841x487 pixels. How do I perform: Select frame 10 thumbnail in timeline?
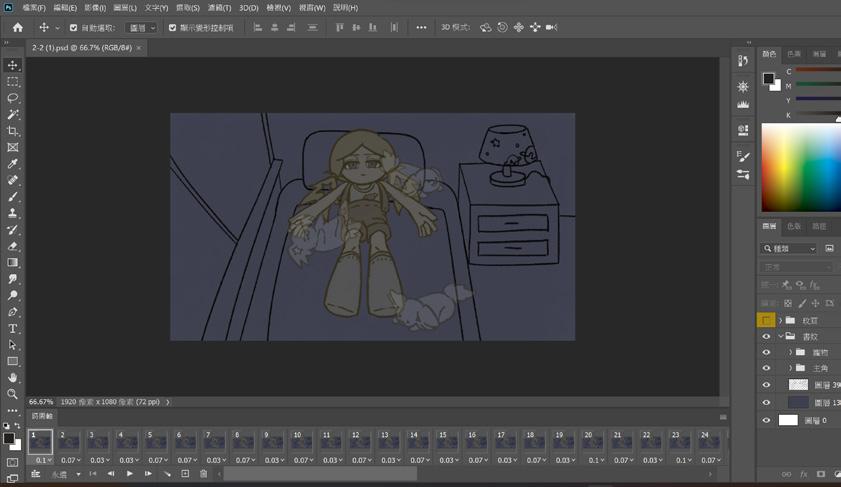pyautogui.click(x=301, y=441)
